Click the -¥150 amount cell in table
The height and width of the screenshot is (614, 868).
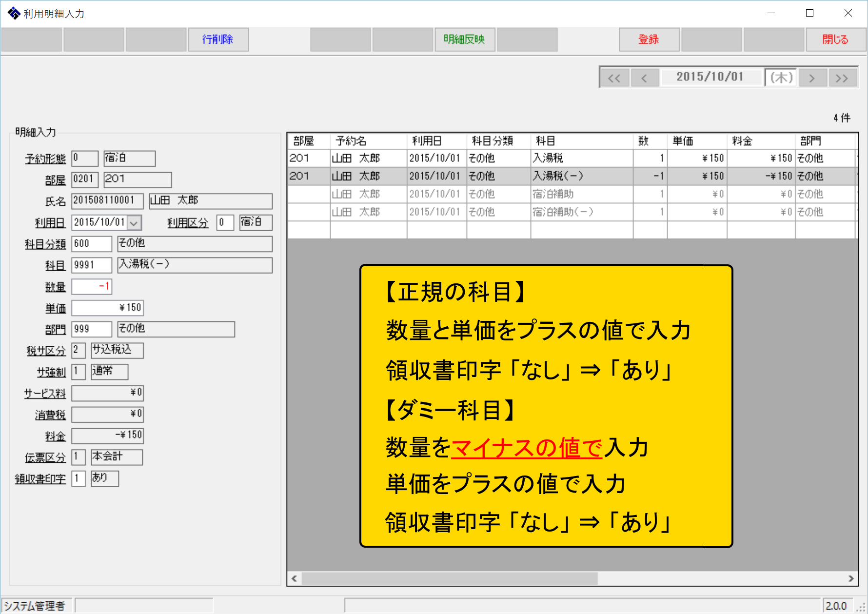[761, 176]
